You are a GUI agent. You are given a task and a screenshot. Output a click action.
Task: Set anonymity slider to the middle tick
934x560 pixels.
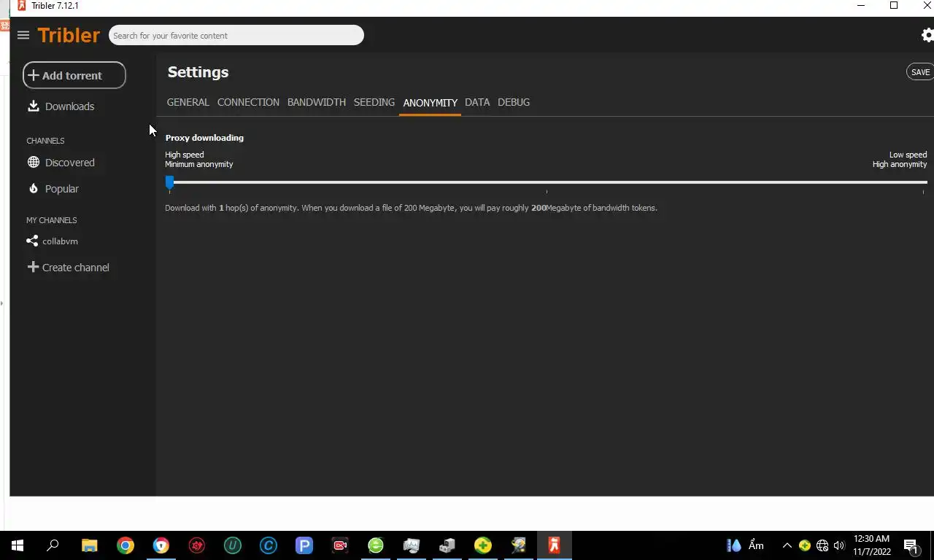[x=547, y=182]
